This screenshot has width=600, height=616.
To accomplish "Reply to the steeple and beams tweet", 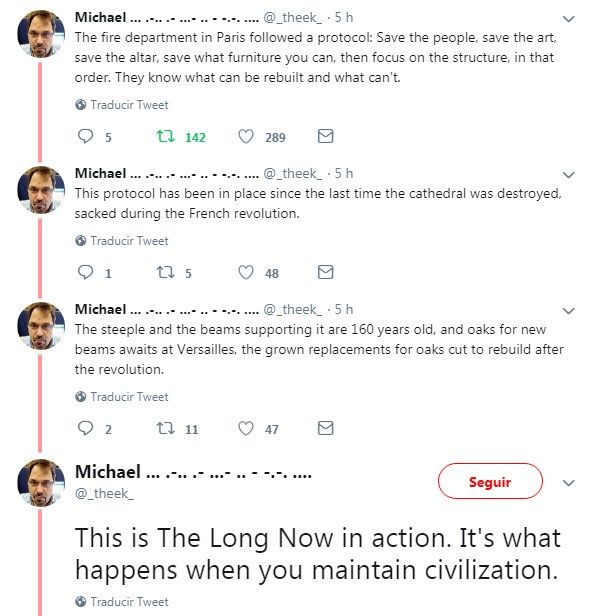I will [x=85, y=429].
